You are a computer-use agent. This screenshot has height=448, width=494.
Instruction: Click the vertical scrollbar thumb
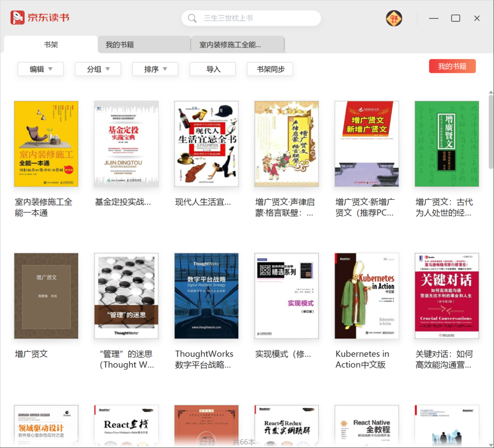pyautogui.click(x=491, y=132)
